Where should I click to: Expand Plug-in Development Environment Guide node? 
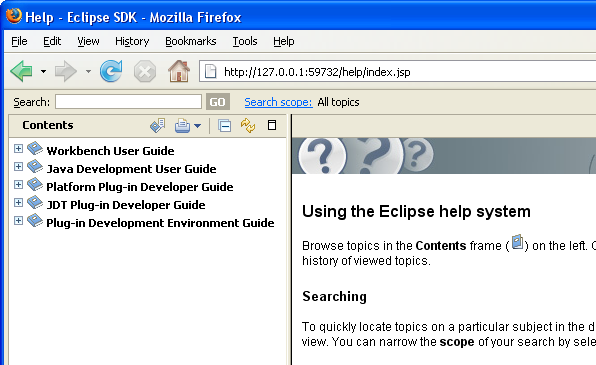click(x=18, y=220)
